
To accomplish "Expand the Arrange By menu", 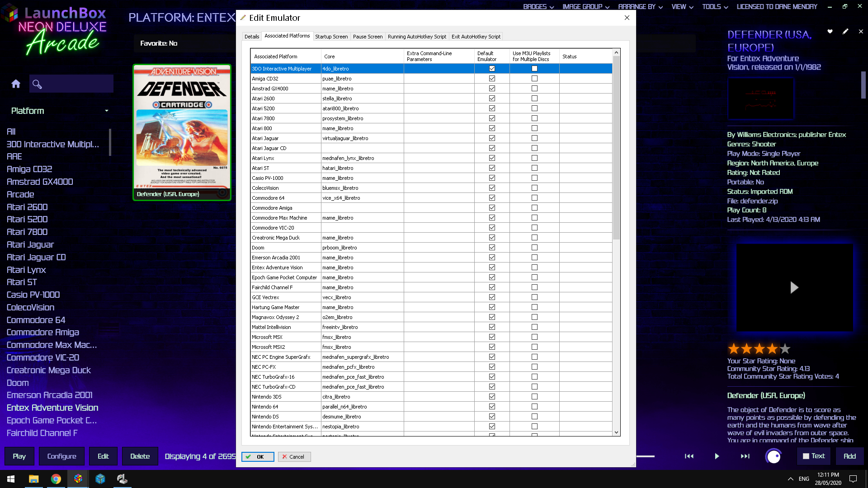I will point(641,7).
